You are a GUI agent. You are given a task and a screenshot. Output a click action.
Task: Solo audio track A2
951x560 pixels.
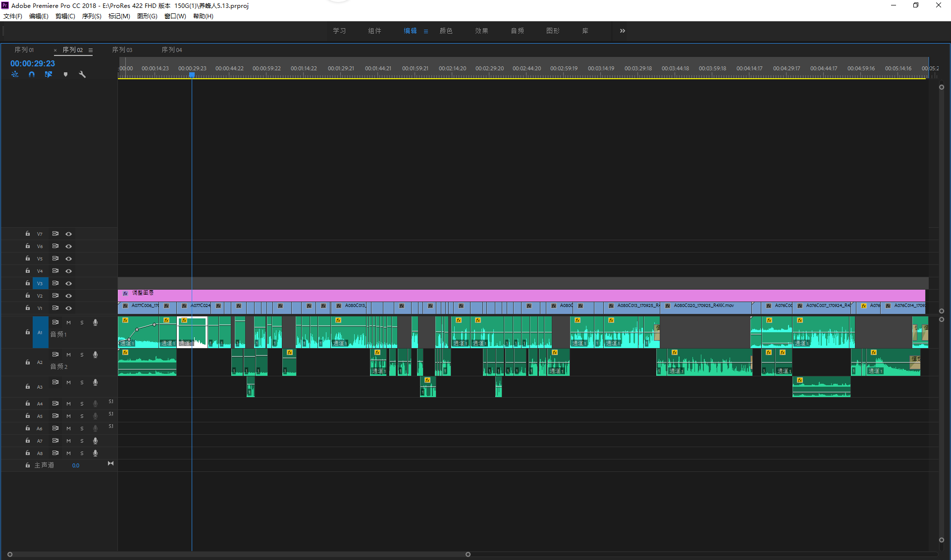(82, 355)
